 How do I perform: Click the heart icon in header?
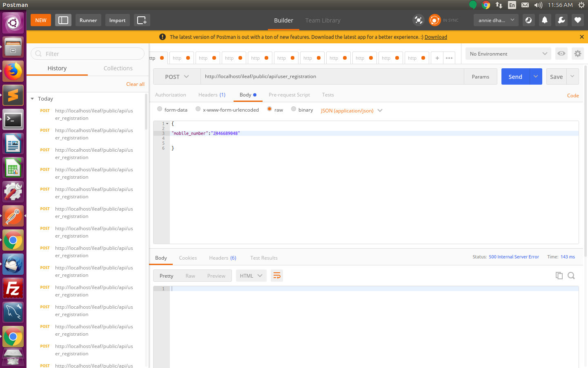point(578,20)
